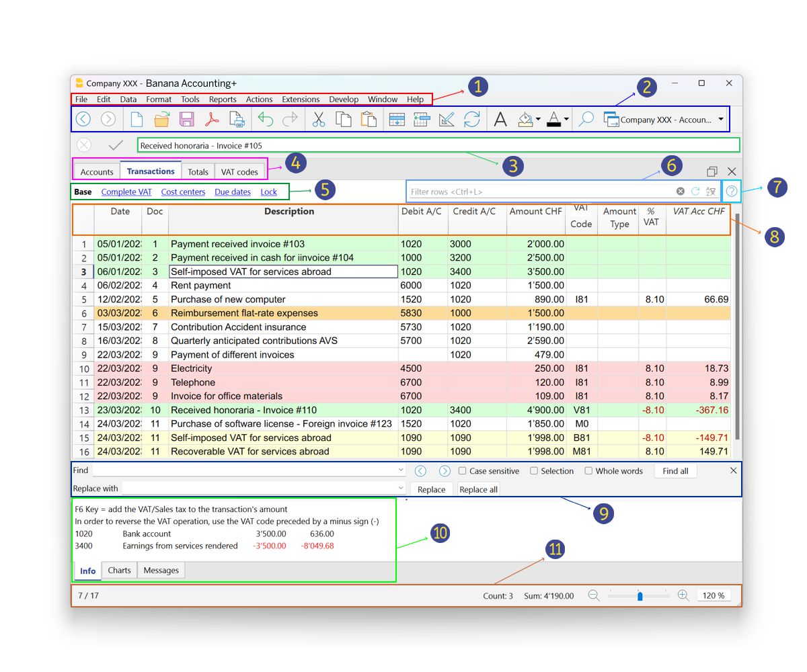Save the accounting file
This screenshot has height=672, width=807.
pos(186,119)
